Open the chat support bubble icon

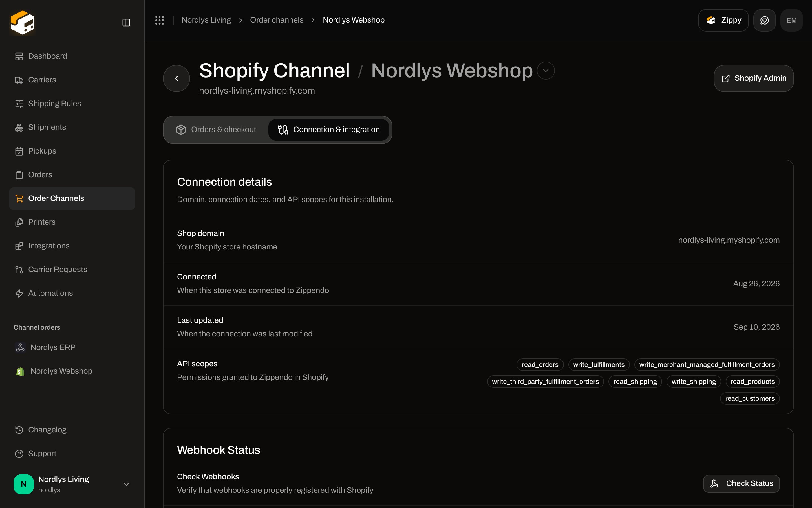pos(764,20)
